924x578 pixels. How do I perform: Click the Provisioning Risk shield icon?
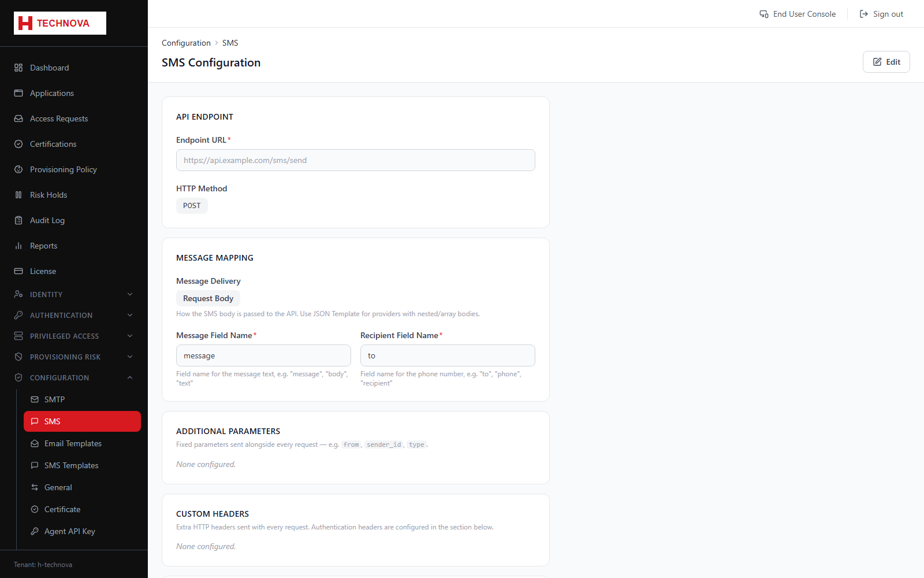(x=18, y=357)
